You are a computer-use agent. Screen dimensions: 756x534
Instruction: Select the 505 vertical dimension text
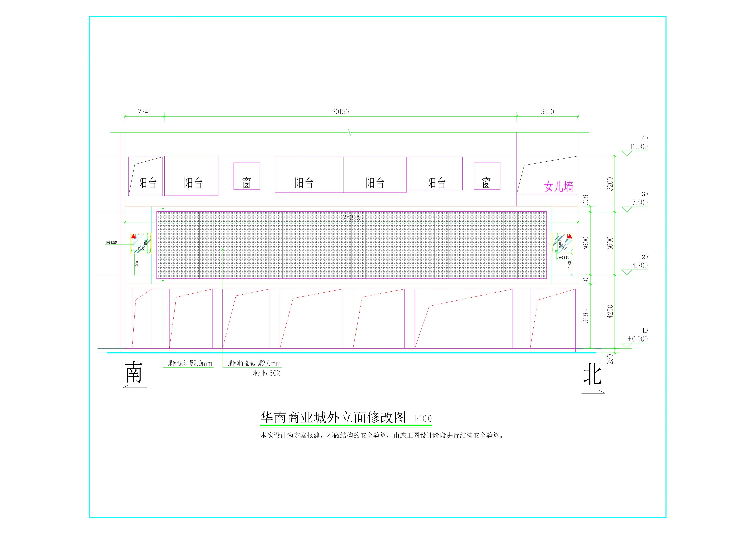pyautogui.click(x=586, y=279)
